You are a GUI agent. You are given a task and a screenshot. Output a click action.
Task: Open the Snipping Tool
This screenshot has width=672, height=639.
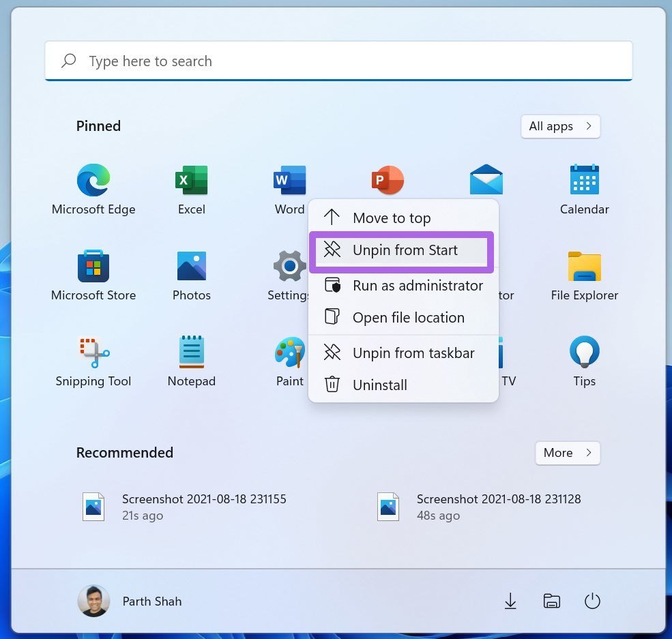(93, 353)
